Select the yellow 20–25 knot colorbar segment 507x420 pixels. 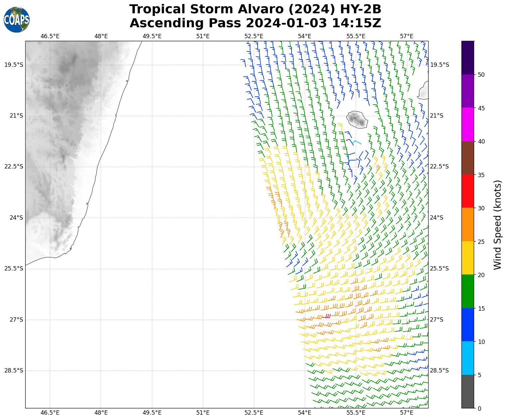(467, 258)
